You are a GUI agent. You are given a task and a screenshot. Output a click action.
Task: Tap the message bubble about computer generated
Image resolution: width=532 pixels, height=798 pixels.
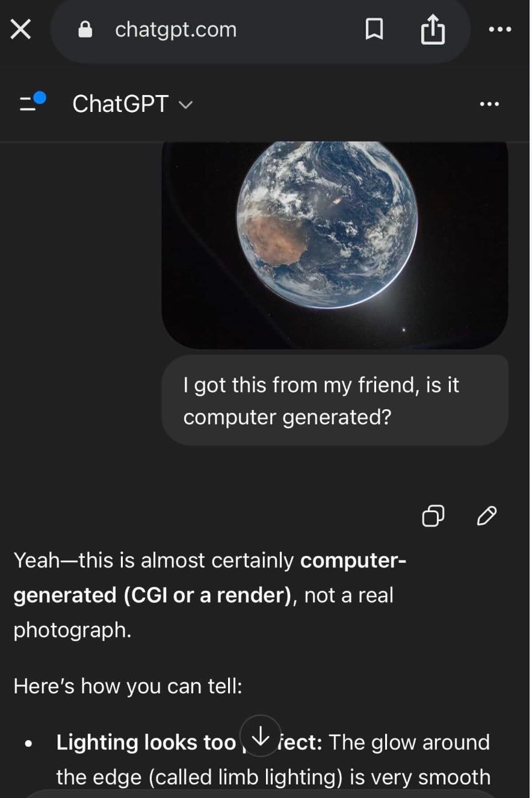click(335, 400)
